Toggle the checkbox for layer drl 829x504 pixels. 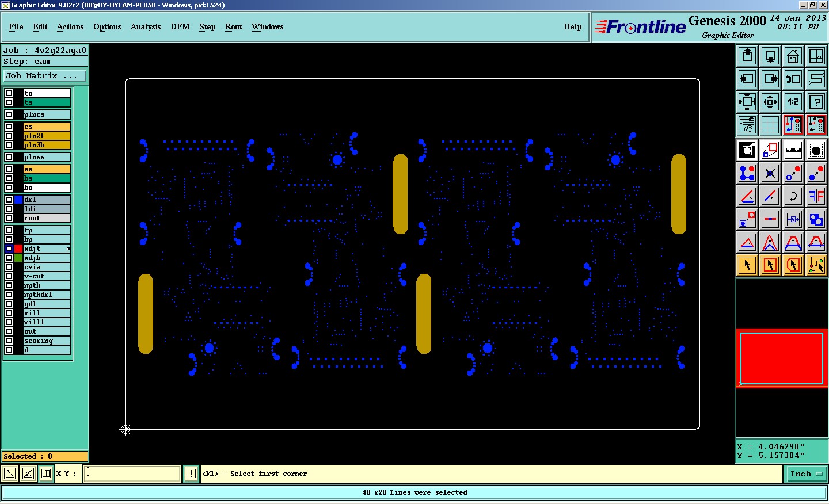coord(9,200)
